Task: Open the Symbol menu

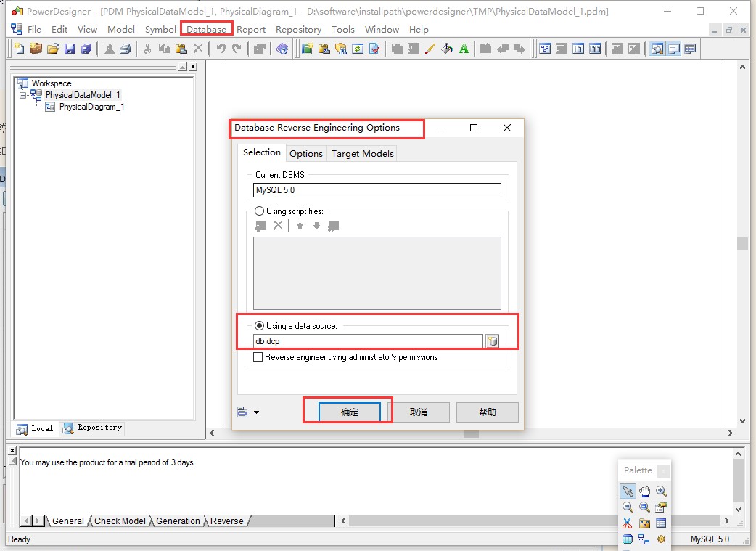Action: [160, 30]
